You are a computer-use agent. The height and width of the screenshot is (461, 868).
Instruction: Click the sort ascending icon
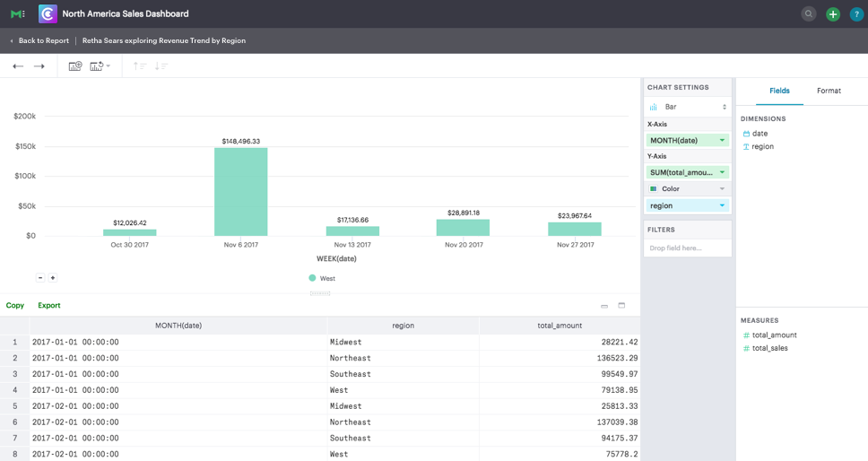tap(140, 66)
